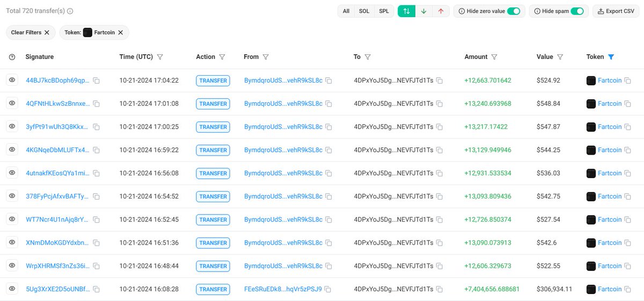Screen dimensions: 644x301
Task: Open the Time (UTC) column filter
Action: 160,57
